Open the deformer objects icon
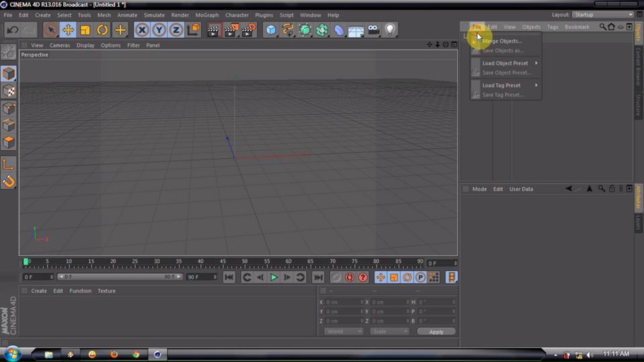Screen dimensions: 644x362 pos(339,30)
